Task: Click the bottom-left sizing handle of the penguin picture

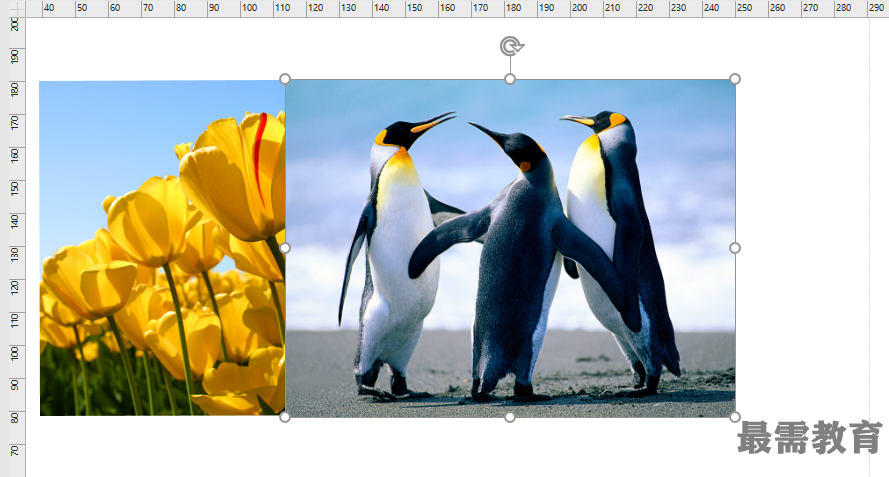Action: tap(285, 417)
